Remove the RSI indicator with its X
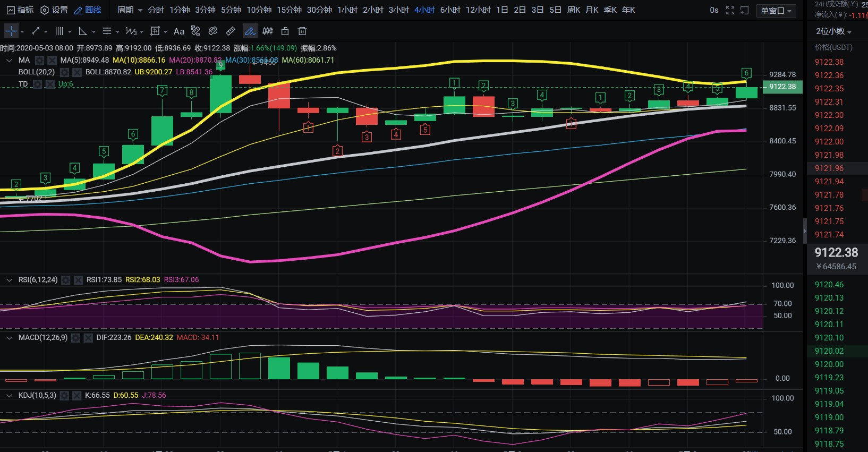 tap(78, 280)
